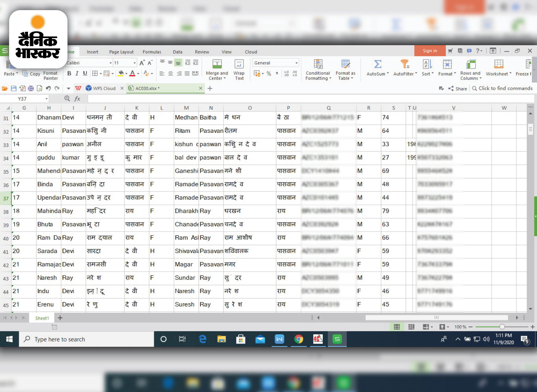The height and width of the screenshot is (392, 537).
Task: Click the zoom slider handle
Action: pyautogui.click(x=502, y=327)
